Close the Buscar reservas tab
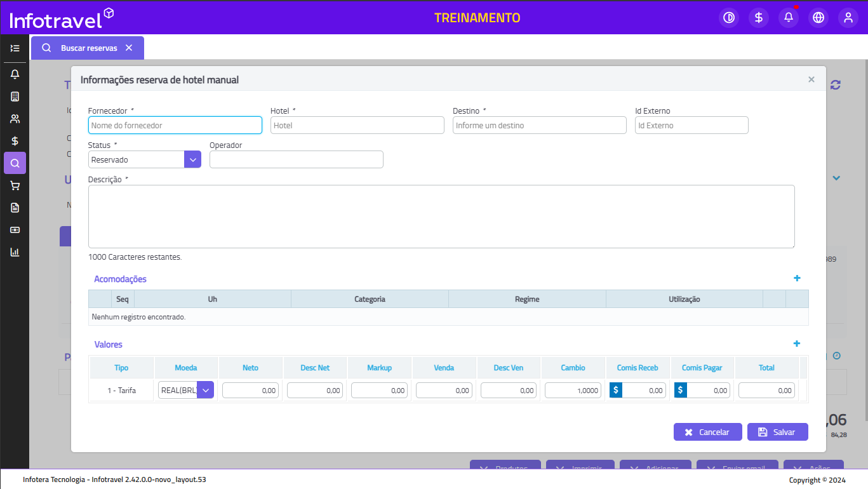The width and height of the screenshot is (868, 489). coord(129,48)
